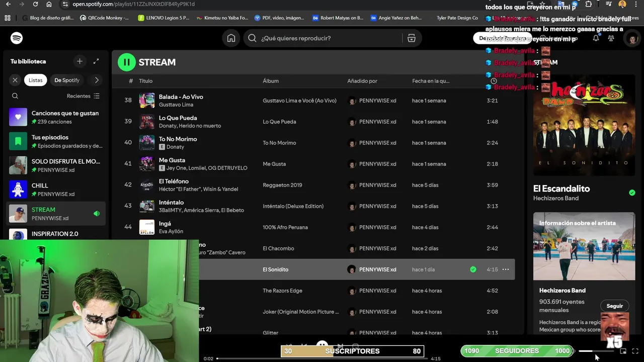Sort by Título column header
644x362 pixels.
[145, 81]
